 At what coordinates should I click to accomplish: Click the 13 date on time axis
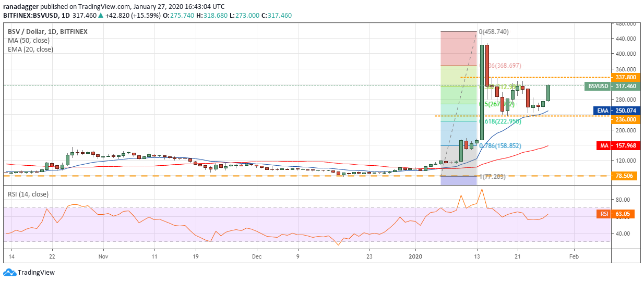pyautogui.click(x=476, y=256)
